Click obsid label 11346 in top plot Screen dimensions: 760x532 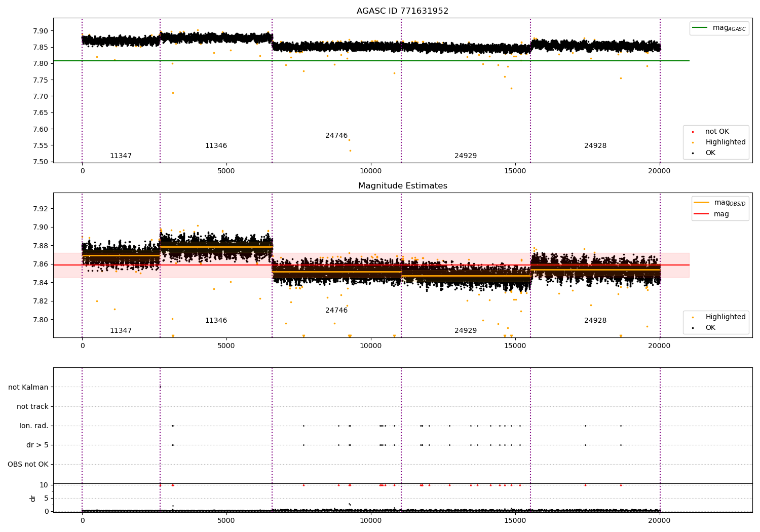216,146
